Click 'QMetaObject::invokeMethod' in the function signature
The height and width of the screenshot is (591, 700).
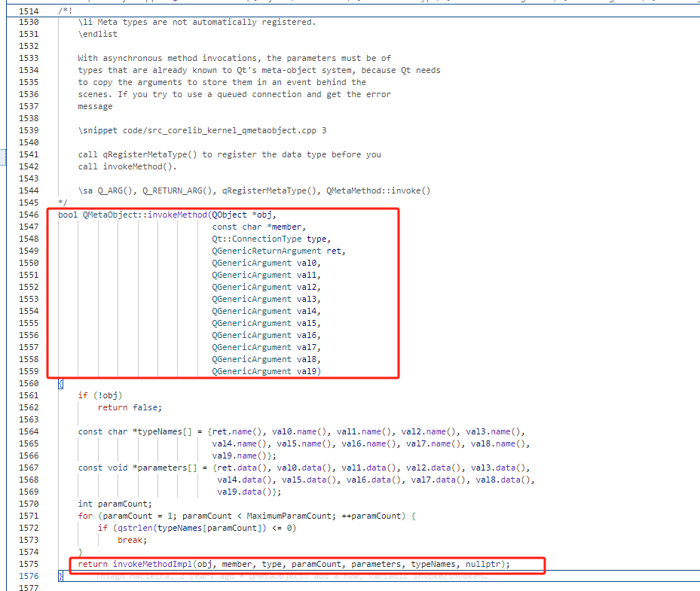point(145,215)
